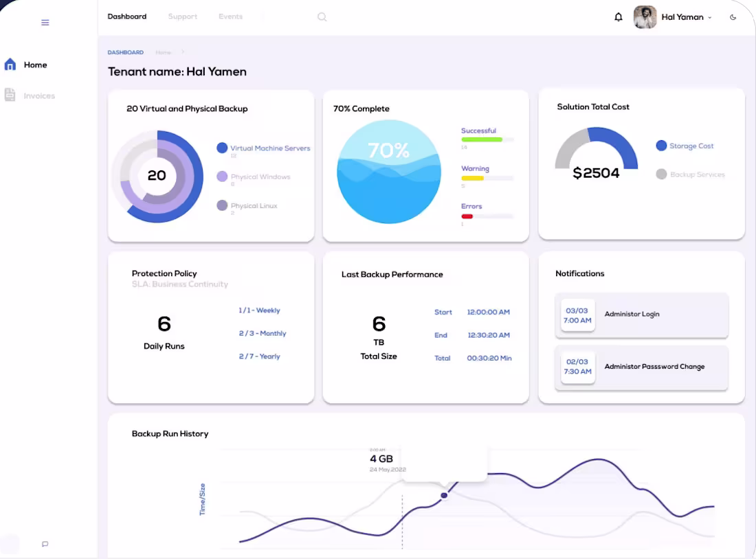Open the chat bubble icon at sidebar bottom
This screenshot has height=559, width=756.
tap(45, 544)
